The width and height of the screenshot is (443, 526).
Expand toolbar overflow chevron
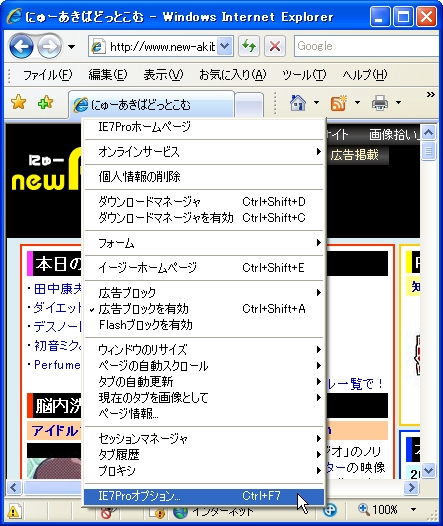point(431,95)
